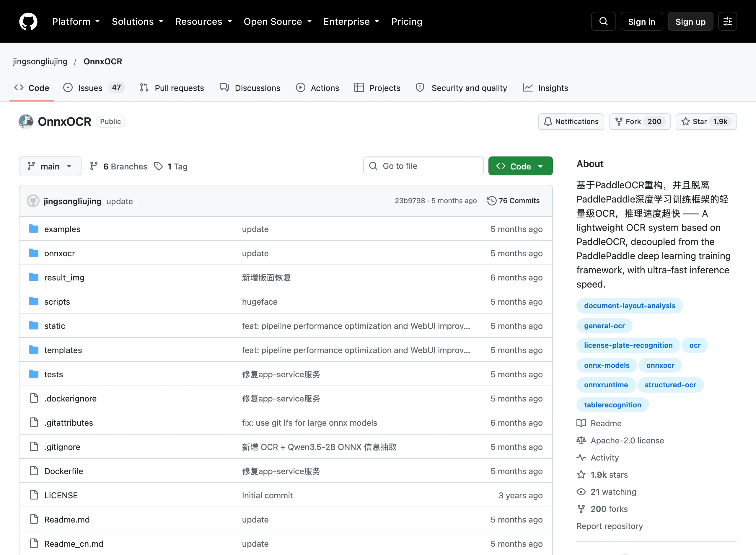Switch to the Issues tab
756x555 pixels.
tap(94, 88)
